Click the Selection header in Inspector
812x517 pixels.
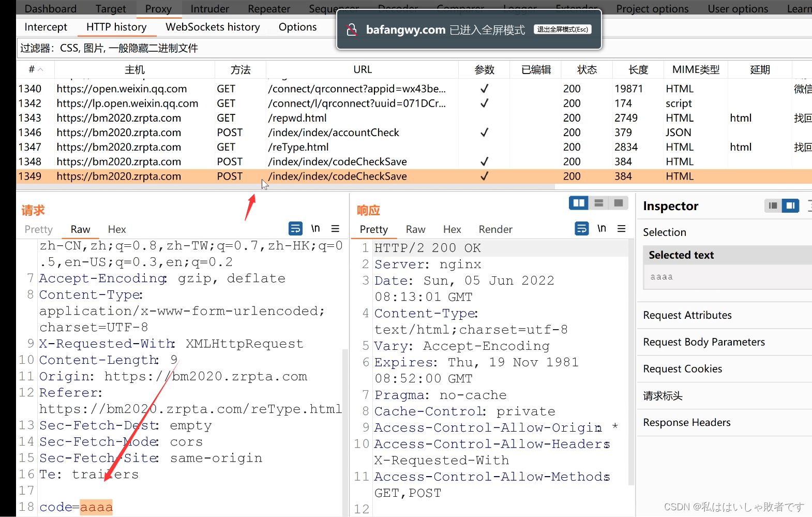pyautogui.click(x=665, y=232)
